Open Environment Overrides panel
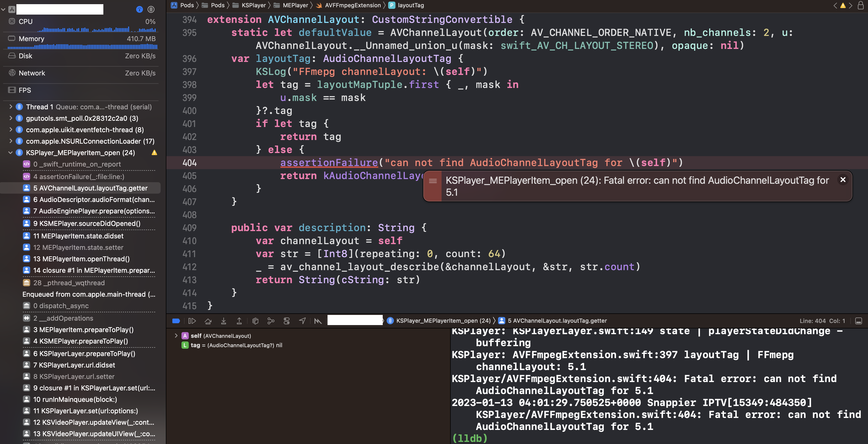 287,321
